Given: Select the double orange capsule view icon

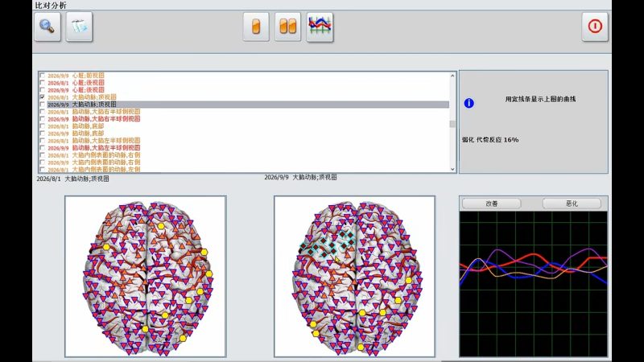Looking at the screenshot, I should [x=287, y=27].
